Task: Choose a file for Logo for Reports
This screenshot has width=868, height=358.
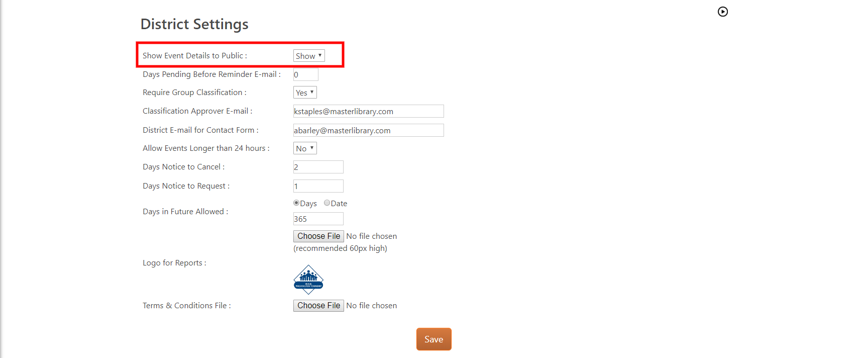Action: (x=318, y=236)
